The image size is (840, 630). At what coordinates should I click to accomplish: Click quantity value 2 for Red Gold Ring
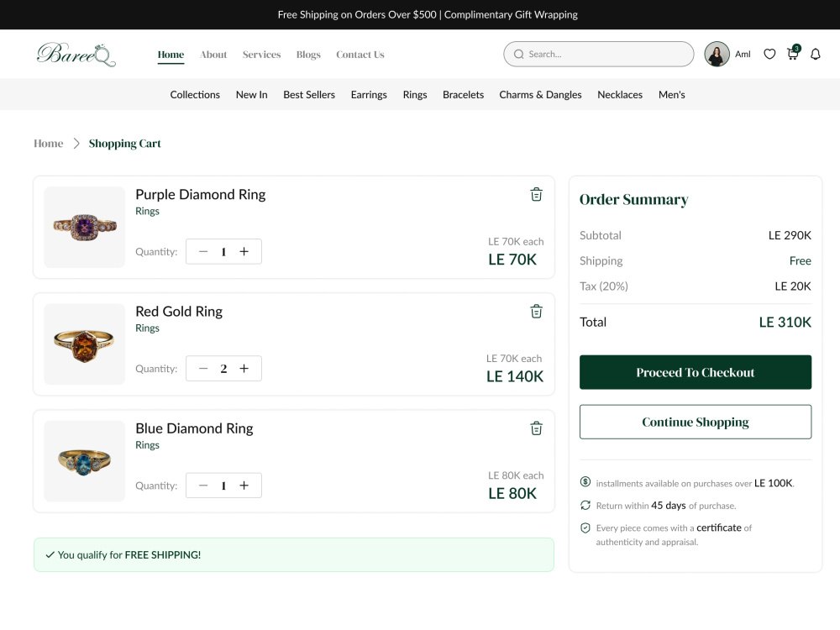pyautogui.click(x=223, y=369)
